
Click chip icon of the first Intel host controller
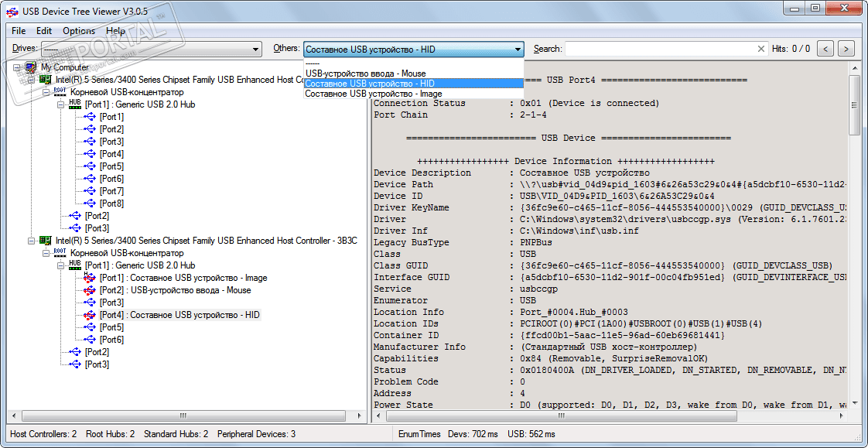46,80
